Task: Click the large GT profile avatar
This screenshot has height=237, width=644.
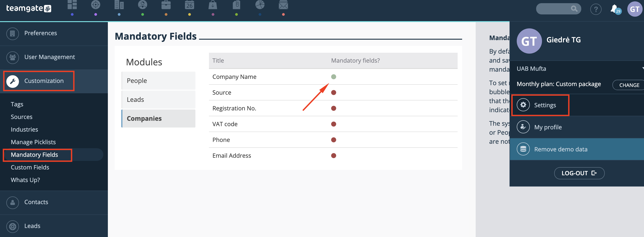Action: (x=529, y=41)
